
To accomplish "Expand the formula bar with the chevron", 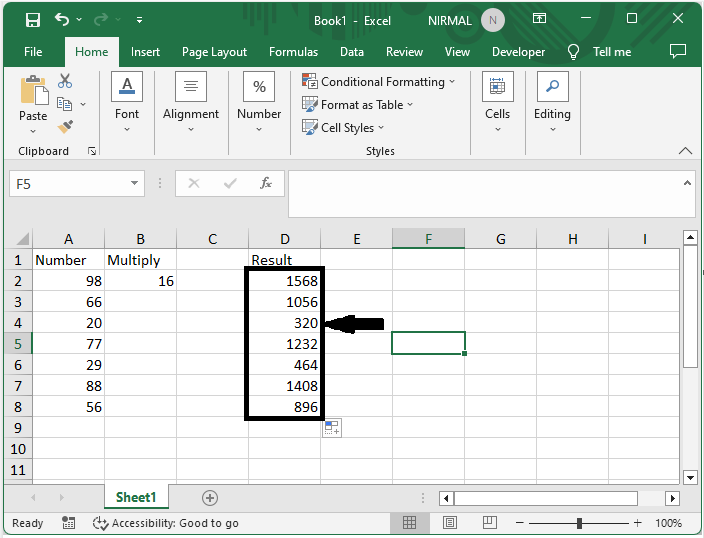I will (x=687, y=183).
